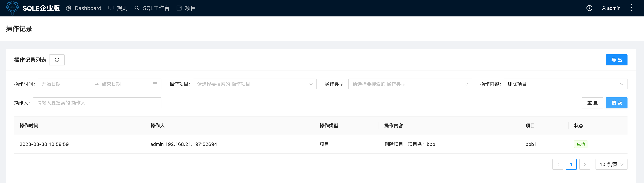The width and height of the screenshot is (644, 183).
Task: Click the timestamp 2023-03-30 10:58:59
Action: [x=44, y=144]
